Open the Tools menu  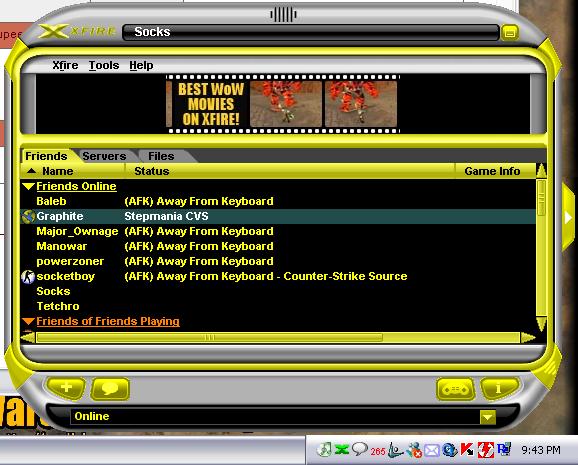coord(104,65)
